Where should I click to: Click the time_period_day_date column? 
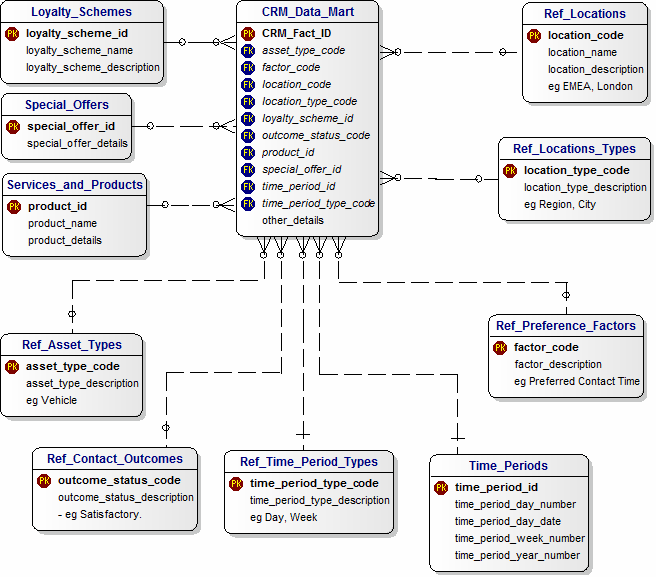(x=508, y=522)
